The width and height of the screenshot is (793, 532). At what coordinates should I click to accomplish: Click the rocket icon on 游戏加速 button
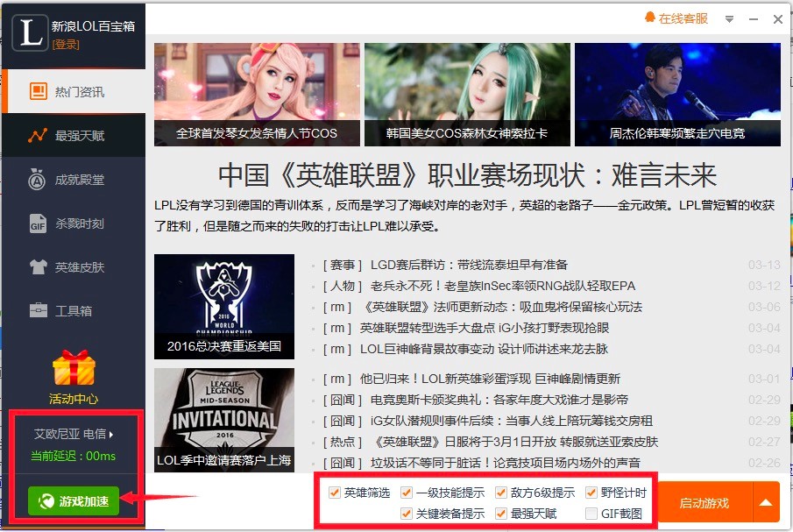[x=46, y=501]
